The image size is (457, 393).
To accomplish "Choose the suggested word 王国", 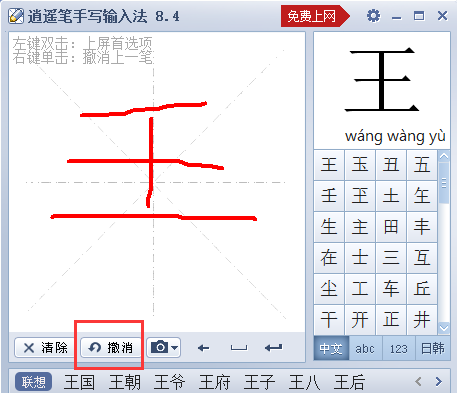I will pos(79,382).
